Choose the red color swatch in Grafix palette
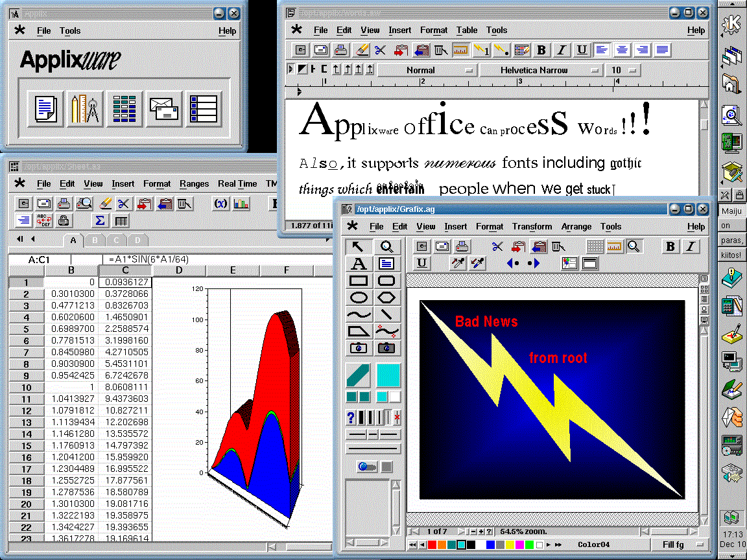The image size is (747, 560). click(x=431, y=544)
